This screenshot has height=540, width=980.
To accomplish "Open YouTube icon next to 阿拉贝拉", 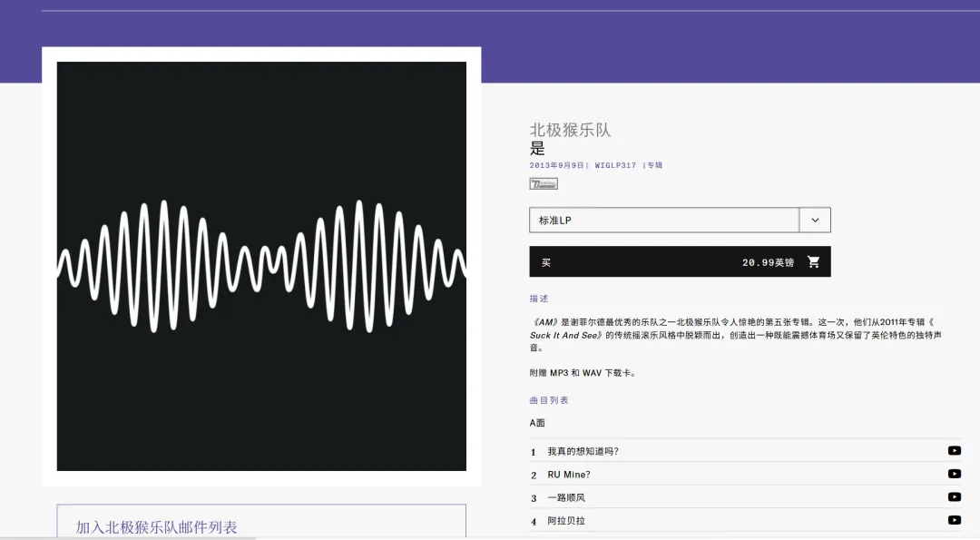I will coord(955,520).
